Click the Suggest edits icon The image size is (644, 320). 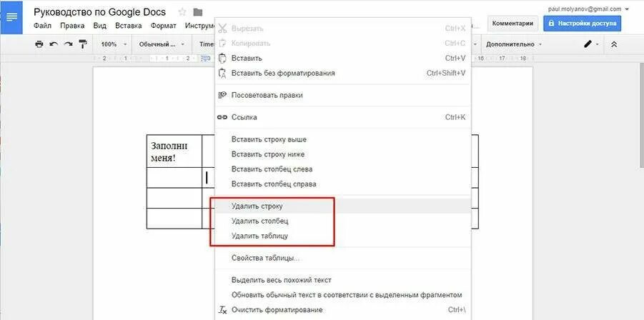click(x=222, y=95)
